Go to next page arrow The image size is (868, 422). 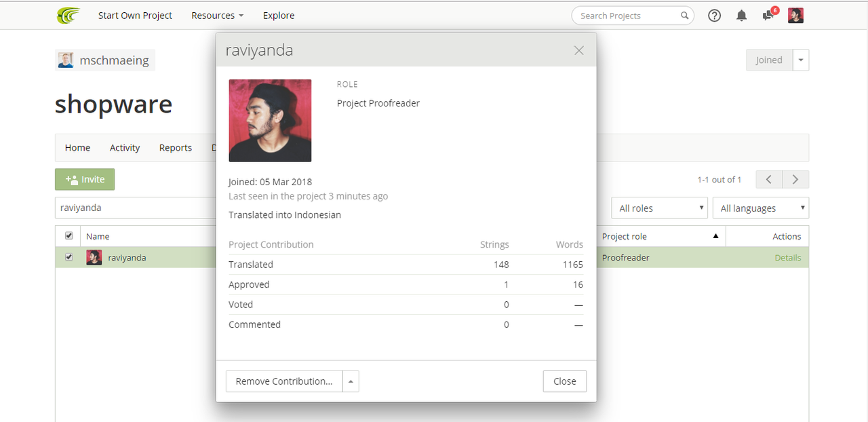[x=795, y=180]
